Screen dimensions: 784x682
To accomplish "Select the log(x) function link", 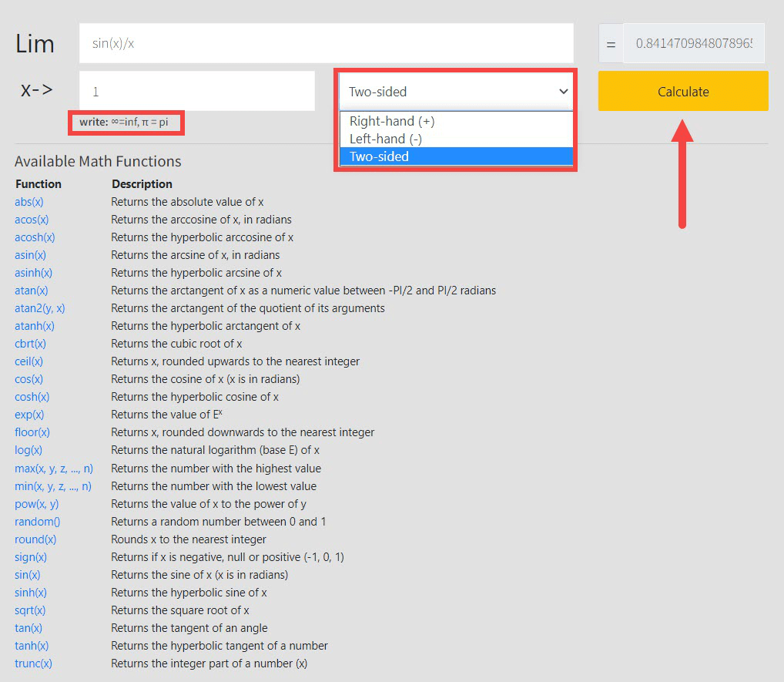I will click(x=28, y=450).
